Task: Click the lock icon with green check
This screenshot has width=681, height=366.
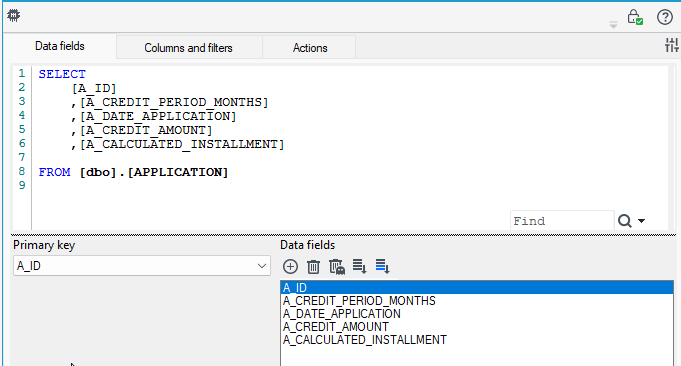Action: point(635,17)
